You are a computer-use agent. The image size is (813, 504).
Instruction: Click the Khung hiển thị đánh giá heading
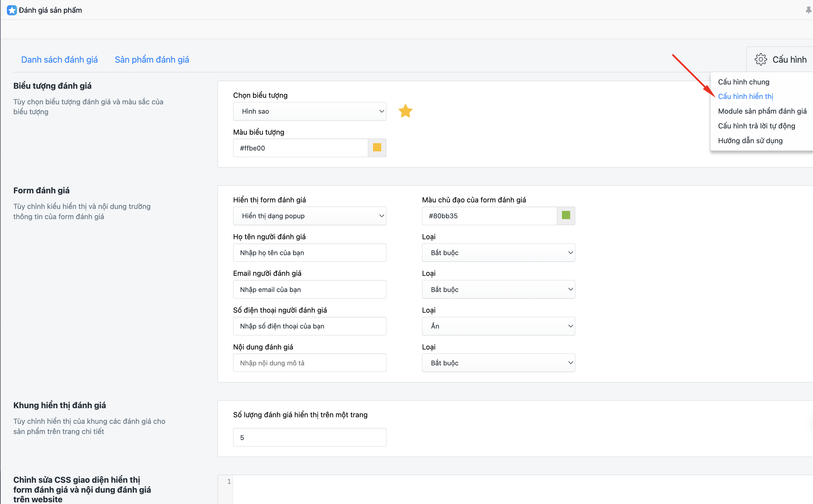tap(60, 405)
